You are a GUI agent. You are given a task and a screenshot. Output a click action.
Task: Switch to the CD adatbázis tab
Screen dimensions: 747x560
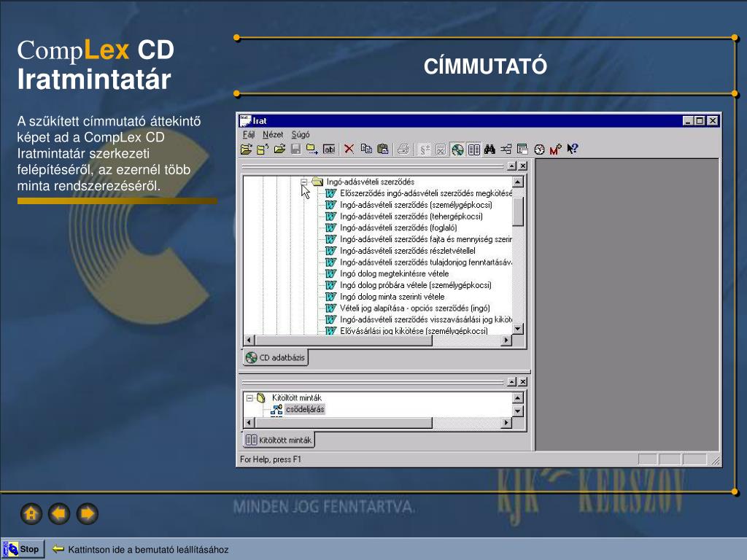click(275, 357)
